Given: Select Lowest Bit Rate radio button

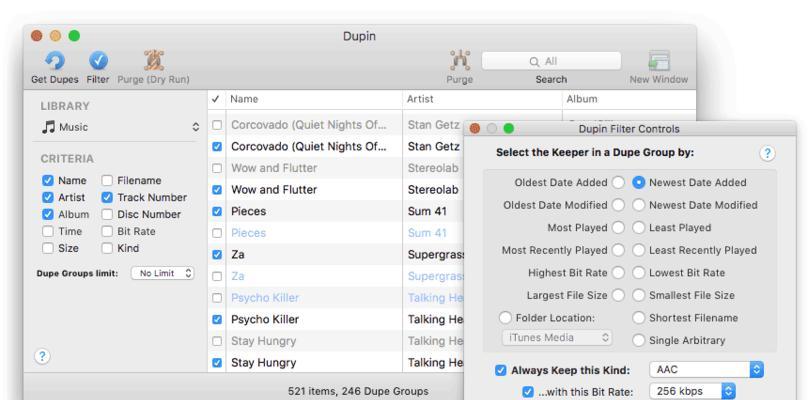Looking at the screenshot, I should tap(638, 273).
